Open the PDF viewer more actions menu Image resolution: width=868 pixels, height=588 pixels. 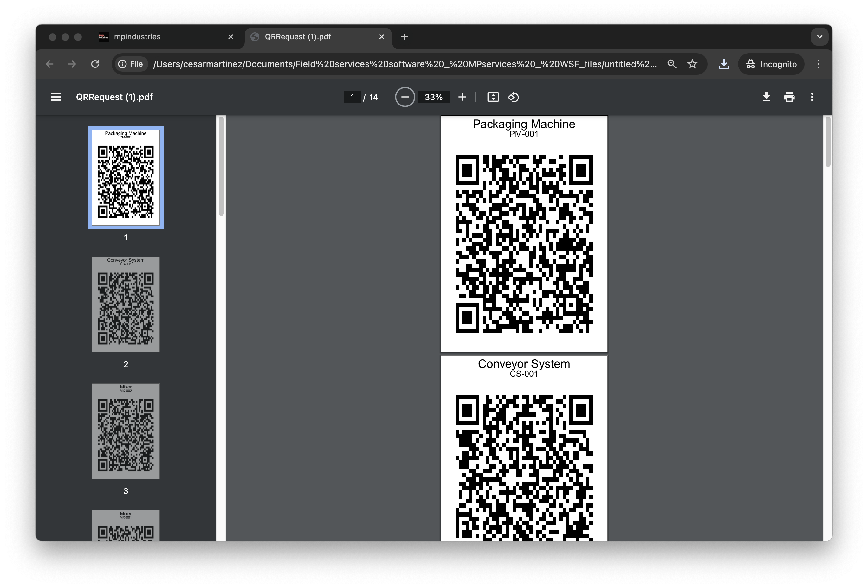pyautogui.click(x=812, y=97)
